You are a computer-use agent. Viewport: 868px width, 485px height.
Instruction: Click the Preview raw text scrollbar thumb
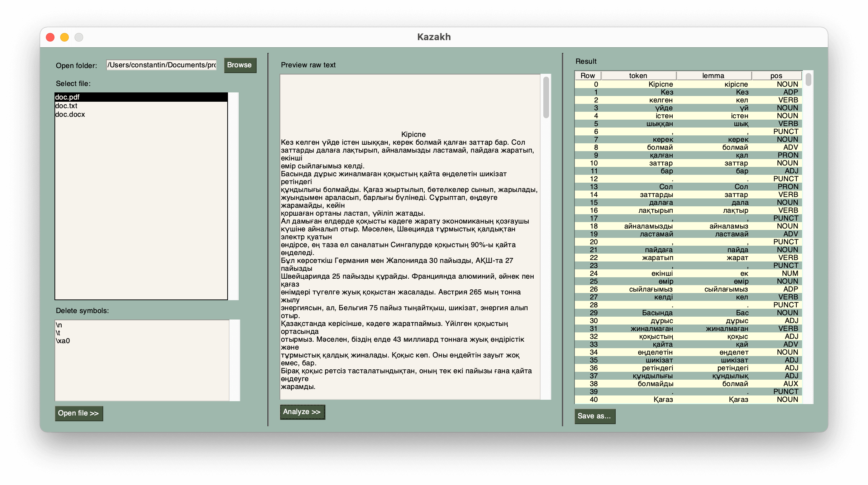[x=546, y=97]
